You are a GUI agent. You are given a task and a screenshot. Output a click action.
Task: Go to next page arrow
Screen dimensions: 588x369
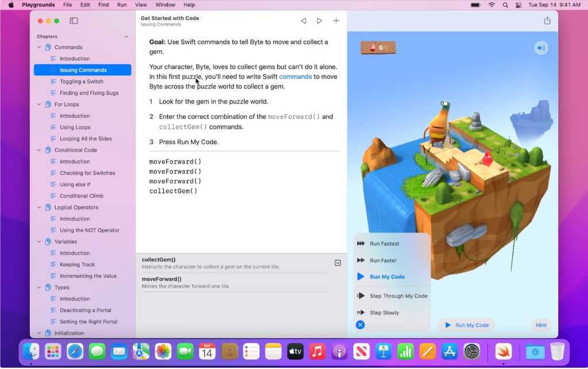(319, 21)
